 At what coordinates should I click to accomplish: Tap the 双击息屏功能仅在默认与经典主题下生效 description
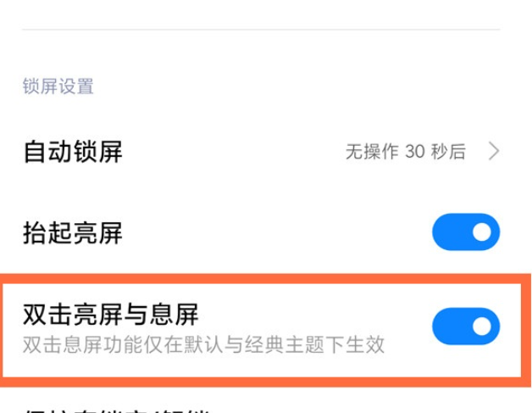pyautogui.click(x=203, y=344)
